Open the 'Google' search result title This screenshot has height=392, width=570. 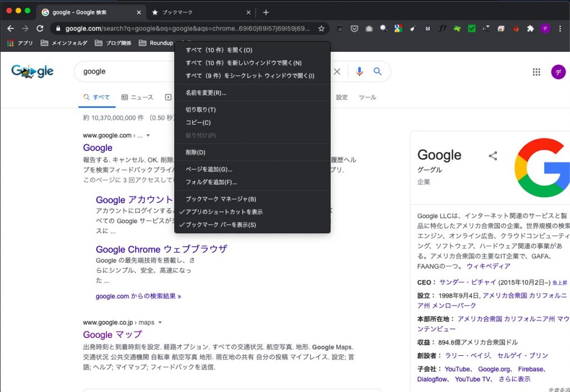(97, 148)
